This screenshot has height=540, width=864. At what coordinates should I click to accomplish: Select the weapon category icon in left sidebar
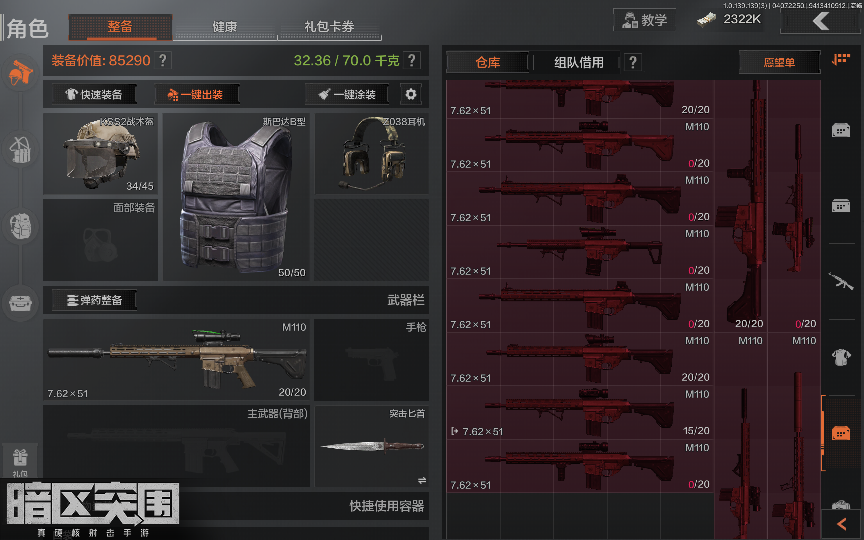(x=21, y=72)
